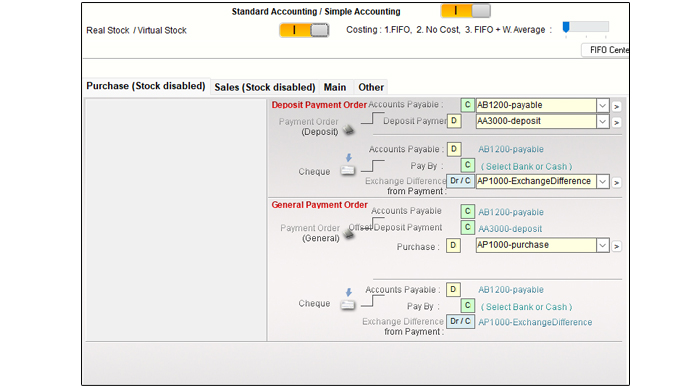Viewport: 700px width, 388px height.
Task: Click blue down arrow above general Cheque
Action: 349,292
